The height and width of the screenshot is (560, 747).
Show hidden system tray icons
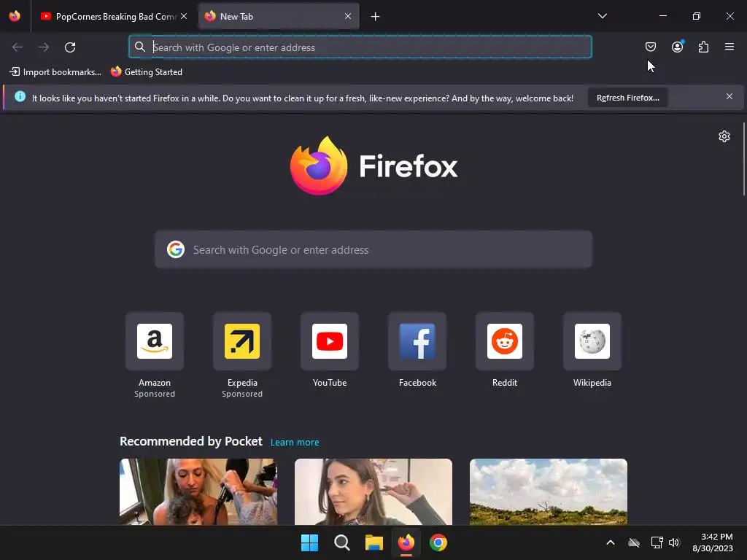click(611, 542)
